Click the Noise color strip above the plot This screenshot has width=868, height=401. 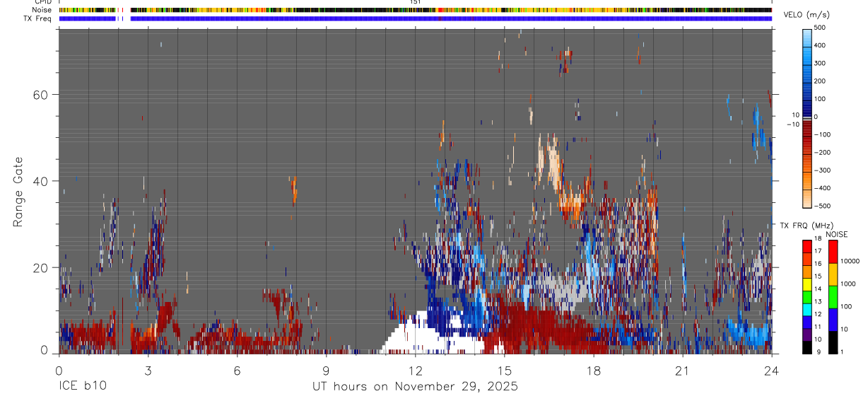[x=416, y=10]
